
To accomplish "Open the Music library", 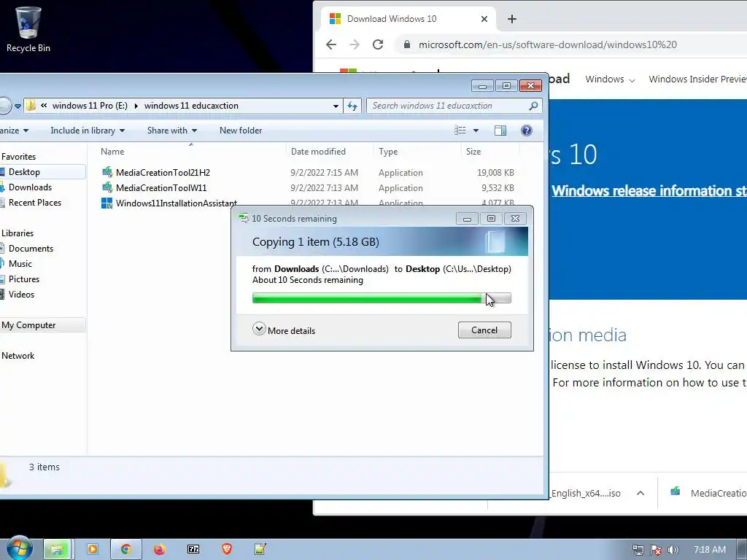I will pyautogui.click(x=20, y=264).
